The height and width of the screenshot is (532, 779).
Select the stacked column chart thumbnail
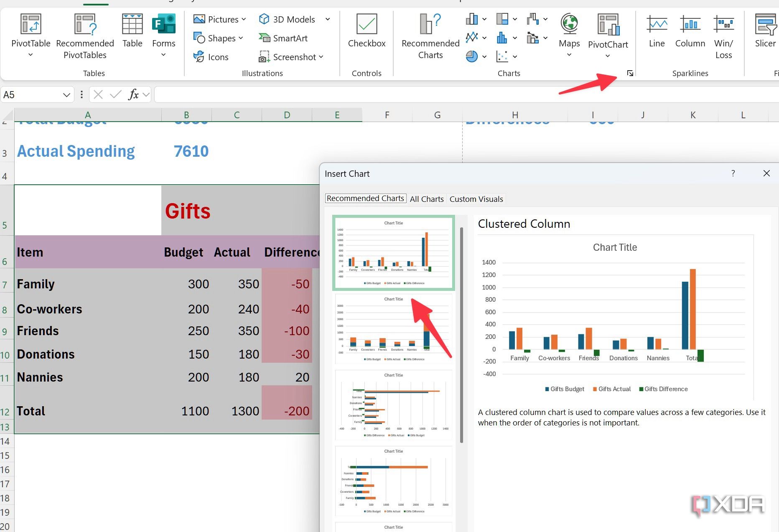coord(393,328)
